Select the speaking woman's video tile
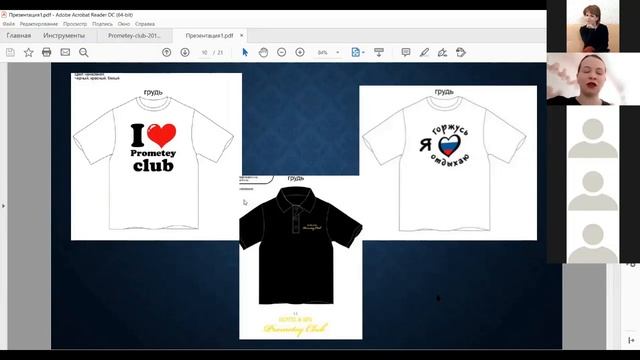 click(593, 79)
